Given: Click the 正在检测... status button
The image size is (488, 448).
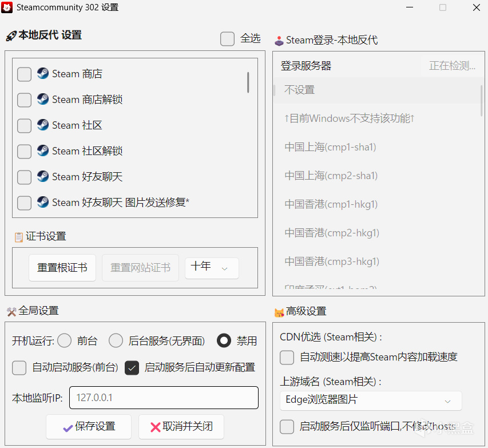Looking at the screenshot, I should [x=452, y=66].
